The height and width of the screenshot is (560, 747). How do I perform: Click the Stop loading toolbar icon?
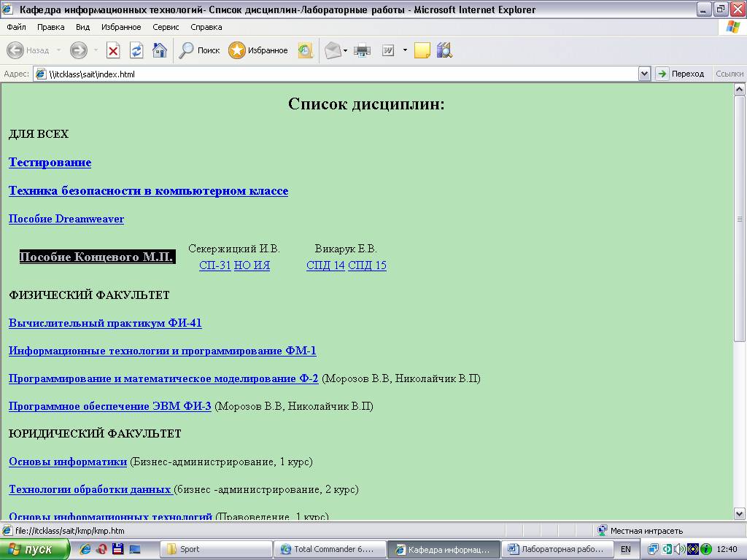(113, 50)
